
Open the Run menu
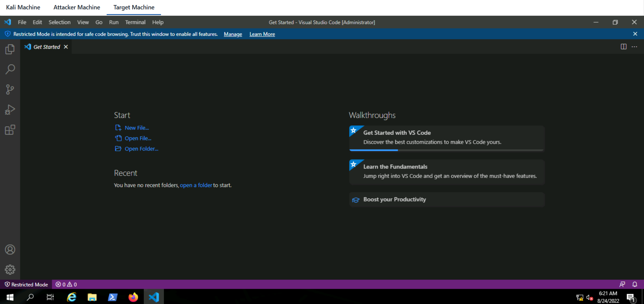click(x=114, y=22)
